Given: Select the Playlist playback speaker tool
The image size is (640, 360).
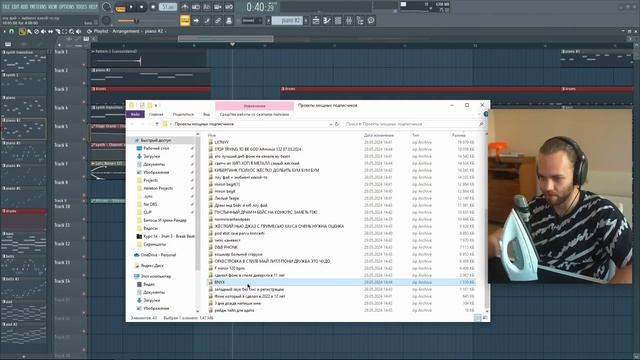Looking at the screenshot, I should (x=78, y=31).
